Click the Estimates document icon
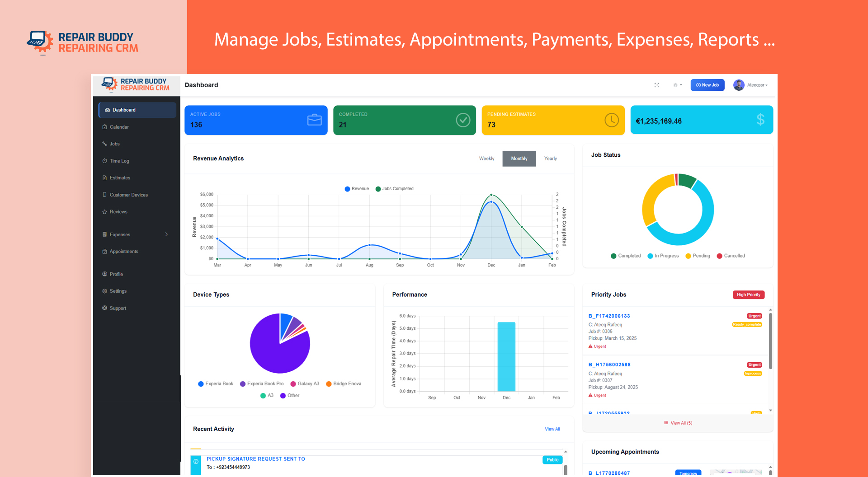This screenshot has width=868, height=477. pos(105,178)
